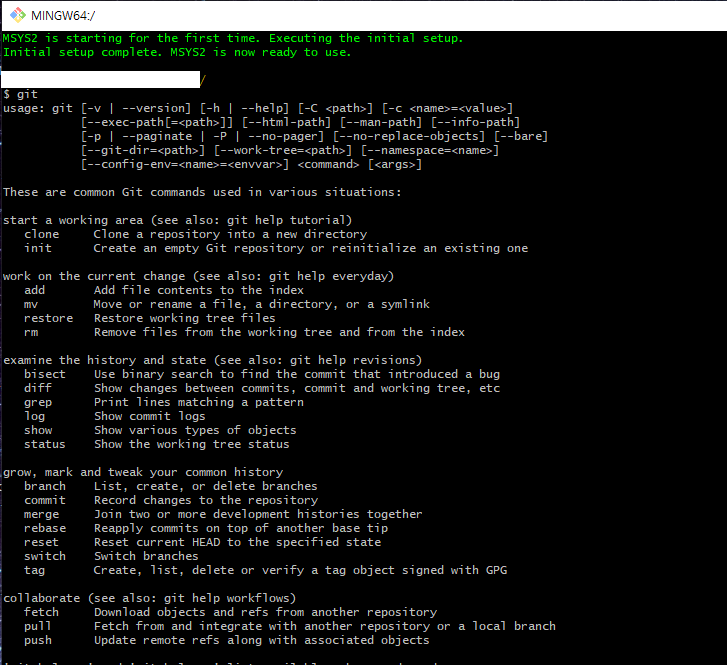
Task: Click 'collaborate (see also: git help workflows)' heading
Action: (150, 598)
